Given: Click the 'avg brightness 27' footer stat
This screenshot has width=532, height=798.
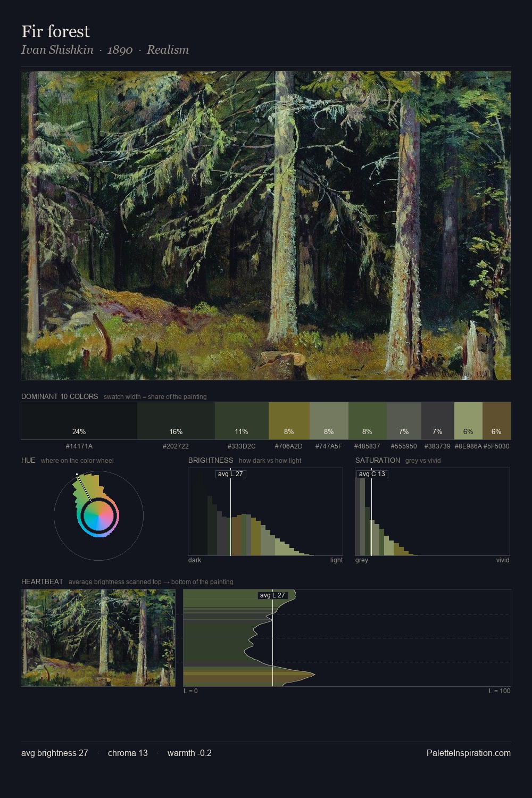Looking at the screenshot, I should point(55,753).
